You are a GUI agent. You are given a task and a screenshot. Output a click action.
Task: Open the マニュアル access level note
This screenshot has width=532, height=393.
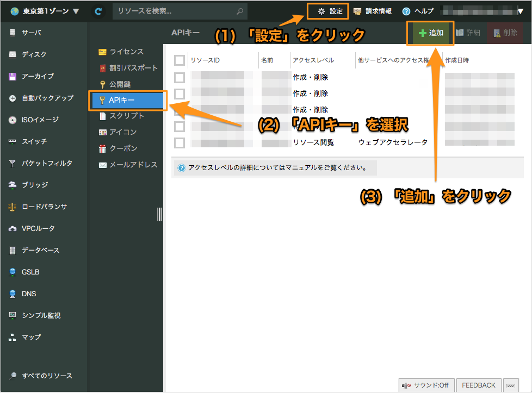(275, 168)
